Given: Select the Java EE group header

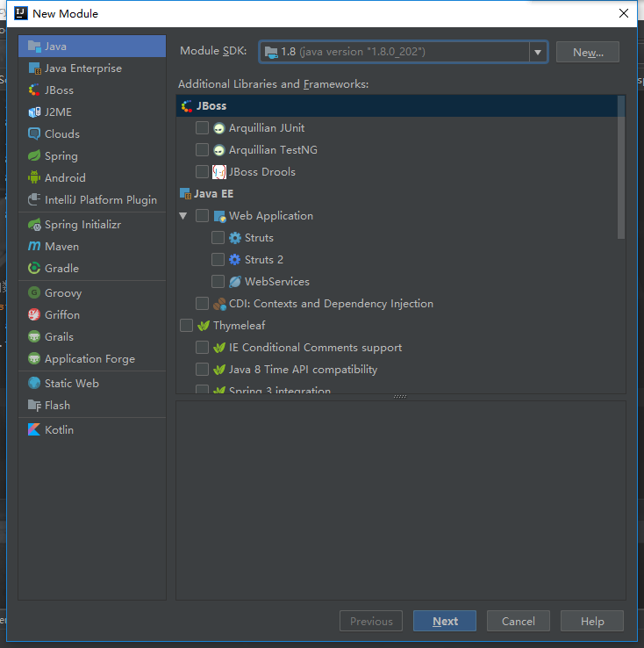Looking at the screenshot, I should coord(206,194).
